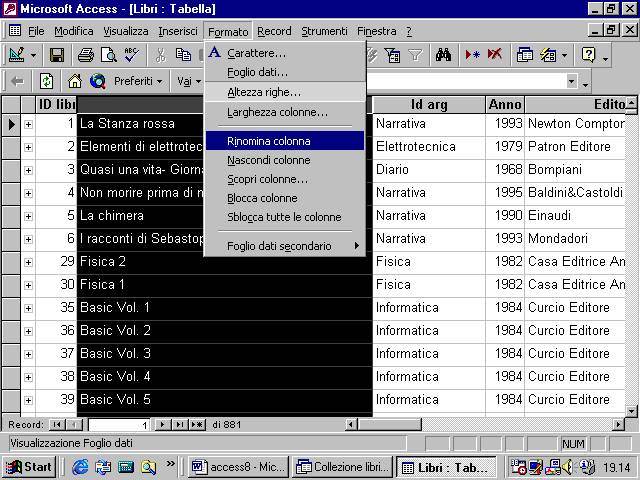
Task: Go to next record navigation button
Action: click(x=162, y=424)
